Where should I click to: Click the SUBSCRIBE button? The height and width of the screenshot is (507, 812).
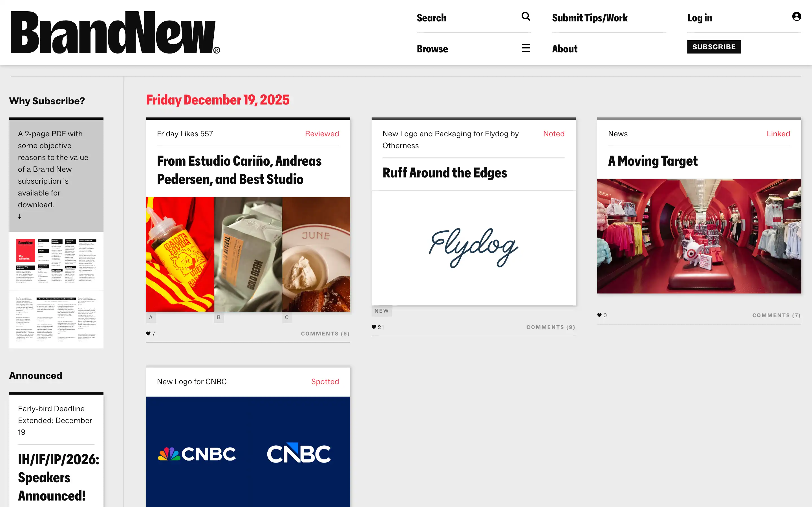pos(714,47)
